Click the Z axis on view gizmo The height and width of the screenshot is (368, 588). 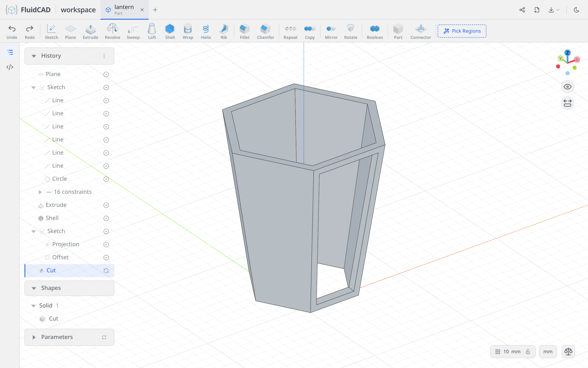point(567,53)
